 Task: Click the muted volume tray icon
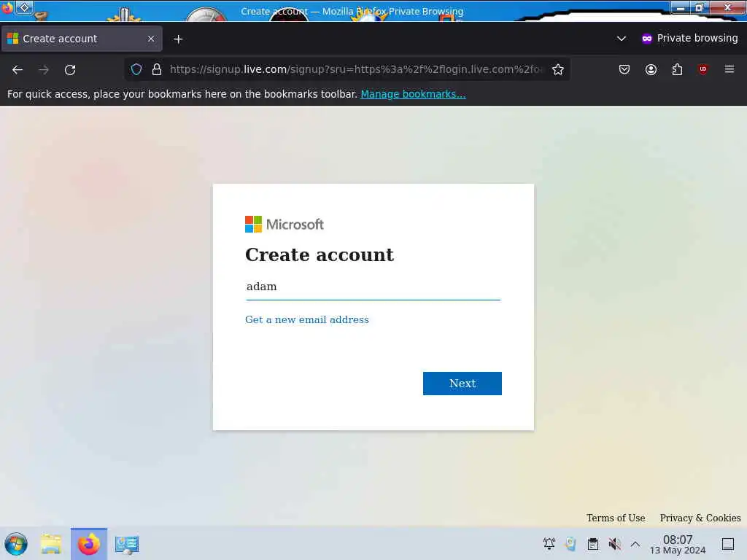point(614,544)
